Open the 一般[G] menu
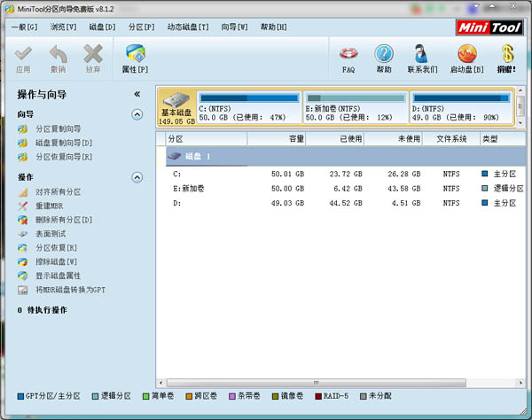Screen dimensions: 532x420 (x=25, y=27)
